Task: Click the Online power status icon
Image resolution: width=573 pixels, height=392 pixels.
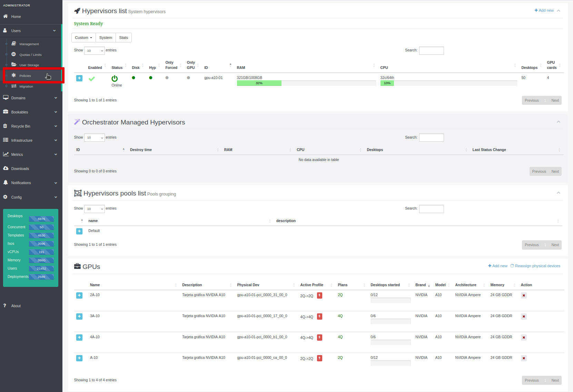Action: 115,79
